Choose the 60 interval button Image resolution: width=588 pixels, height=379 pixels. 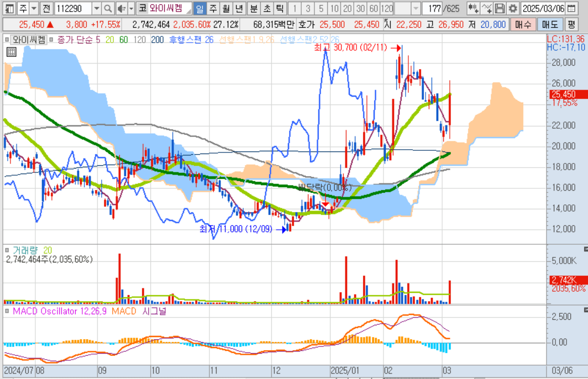click(374, 8)
